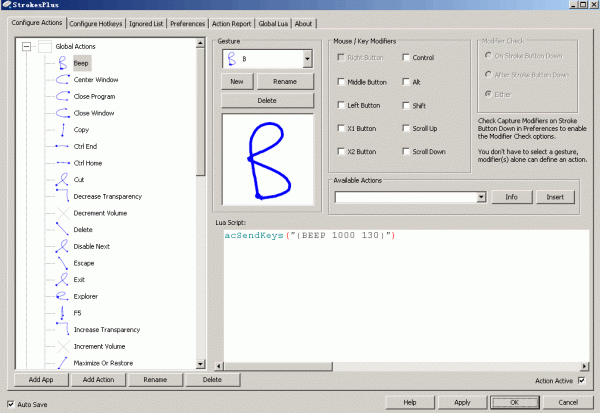This screenshot has height=413, width=600.
Task: Click the Center Window gesture icon
Action: [62, 80]
